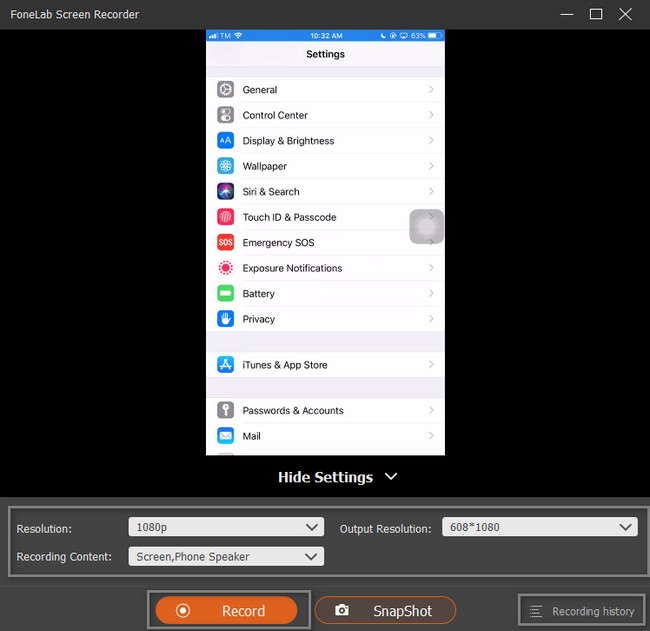The height and width of the screenshot is (631, 650).
Task: Minimize the FoneLab Screen Recorder window
Action: point(567,15)
